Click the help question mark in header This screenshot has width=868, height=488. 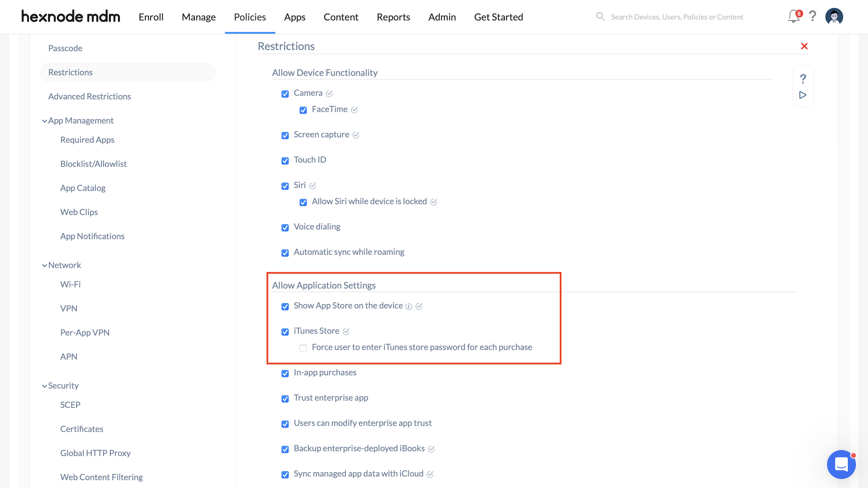click(x=813, y=16)
